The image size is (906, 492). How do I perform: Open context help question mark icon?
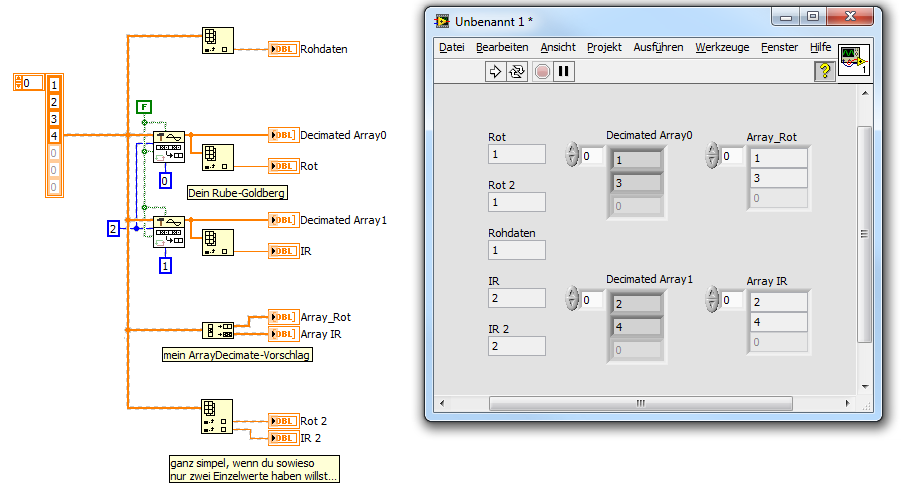[825, 71]
